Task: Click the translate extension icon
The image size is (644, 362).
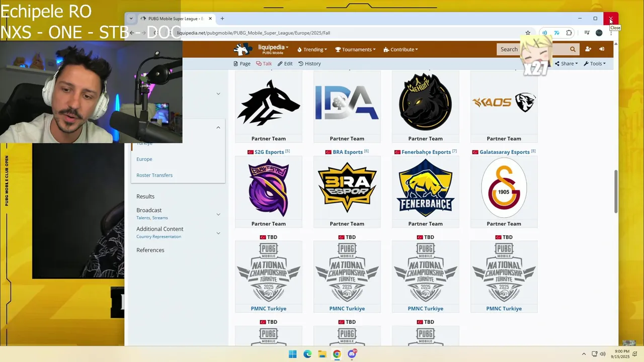Action: pos(556,33)
